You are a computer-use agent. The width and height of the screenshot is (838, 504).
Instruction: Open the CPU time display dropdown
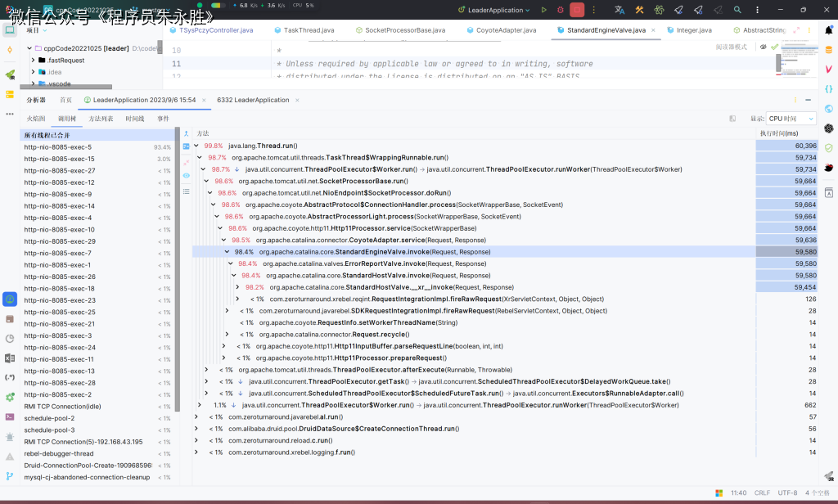pos(791,119)
